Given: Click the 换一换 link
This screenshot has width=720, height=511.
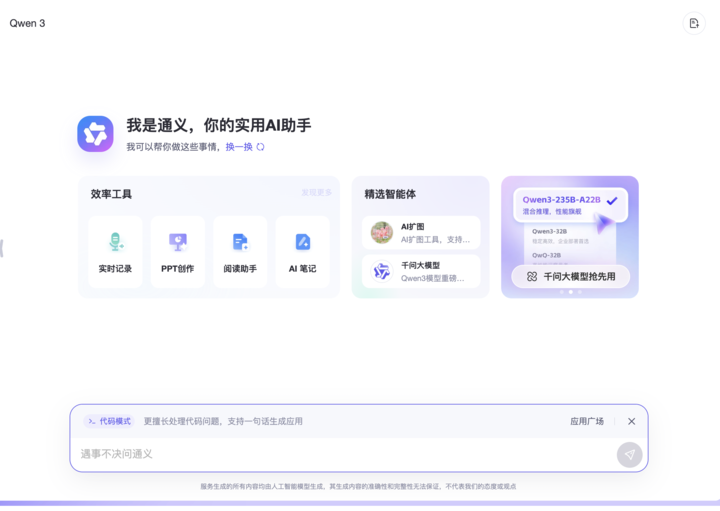Looking at the screenshot, I should [239, 147].
